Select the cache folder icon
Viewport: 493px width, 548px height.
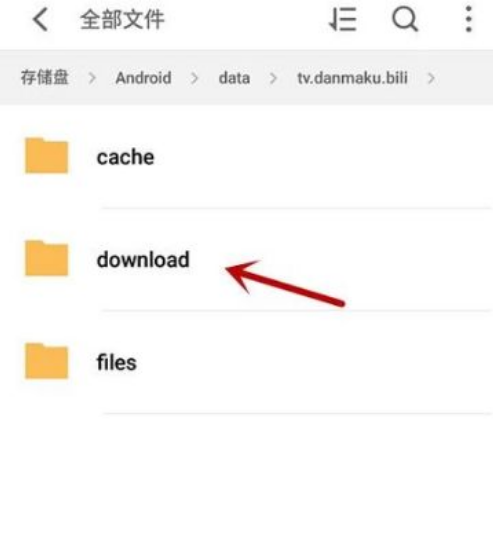(46, 156)
